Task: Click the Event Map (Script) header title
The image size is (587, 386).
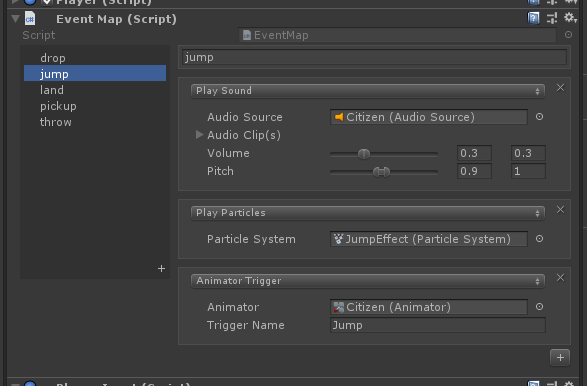Action: click(116, 19)
